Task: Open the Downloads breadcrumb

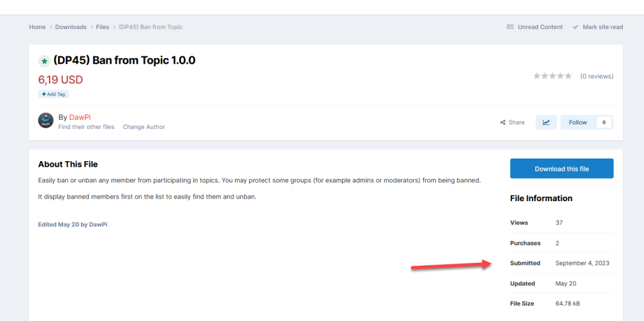Action: click(71, 27)
